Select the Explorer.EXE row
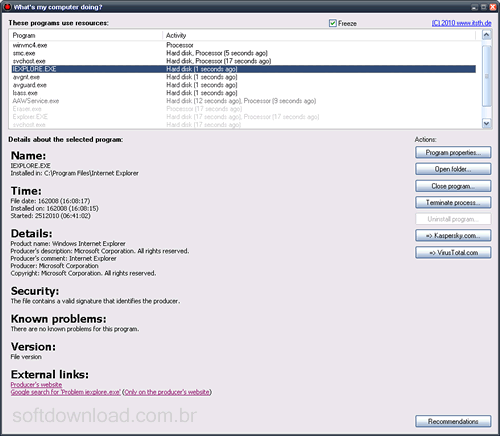Viewport: 500px width, 436px height. coord(244,117)
